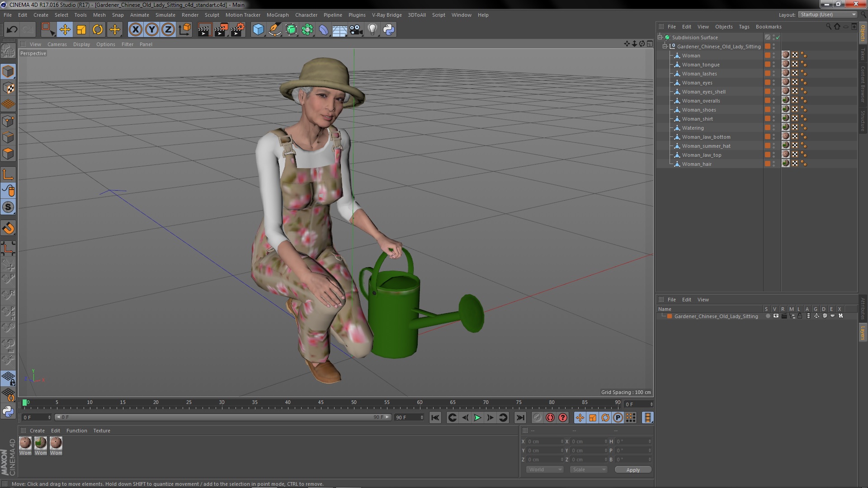Select the Woman_overalls object
Screen dimensions: 868x488
pos(701,101)
